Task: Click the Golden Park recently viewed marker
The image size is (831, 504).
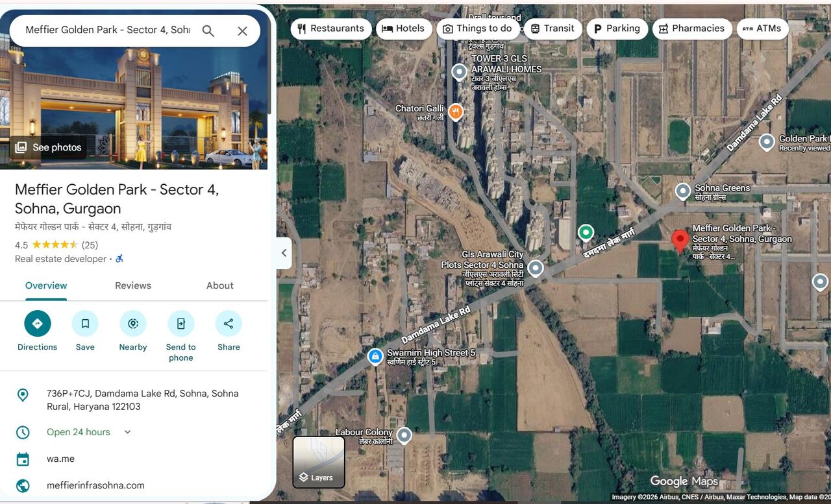Action: pyautogui.click(x=767, y=142)
